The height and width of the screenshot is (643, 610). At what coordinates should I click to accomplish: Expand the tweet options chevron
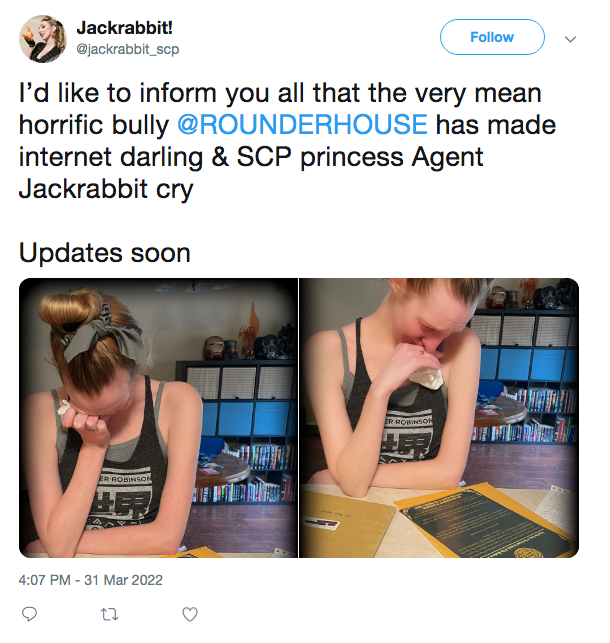570,39
